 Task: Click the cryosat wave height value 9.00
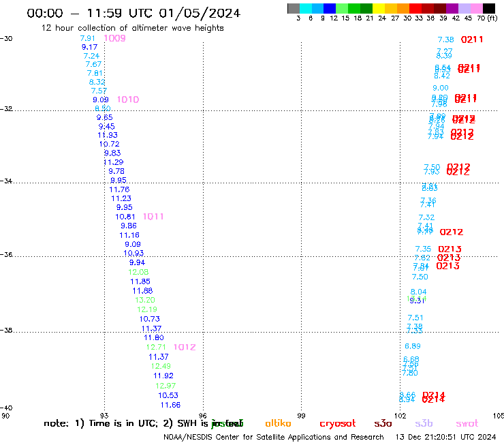coord(441,88)
